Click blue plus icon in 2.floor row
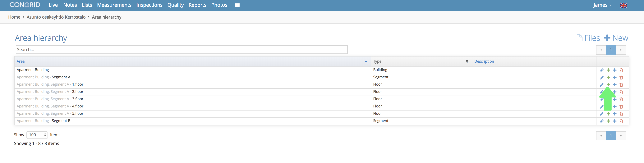The width and height of the screenshot is (644, 163). point(615,92)
